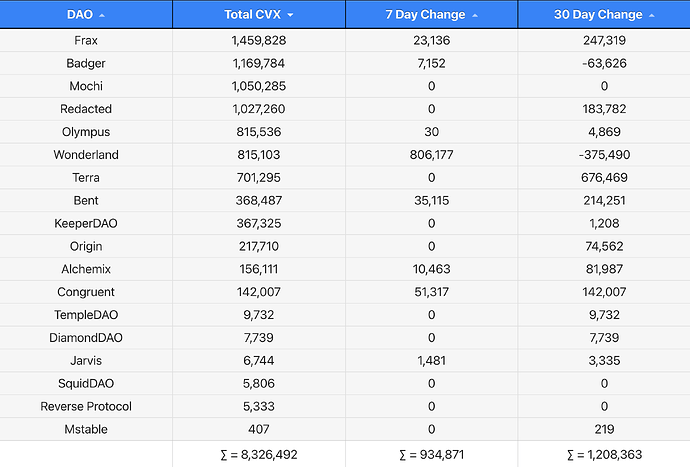Select Olympus 7 day change value 30
The width and height of the screenshot is (690, 467).
coord(431,131)
